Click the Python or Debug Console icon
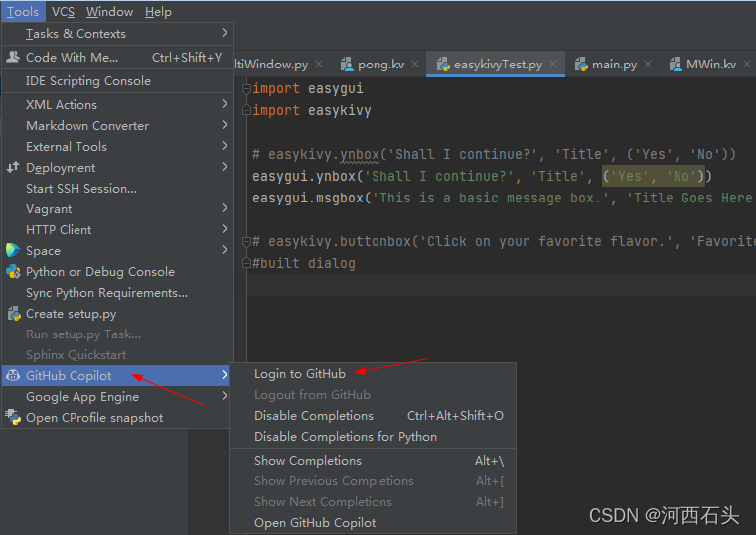The width and height of the screenshot is (756, 535). coord(13,272)
